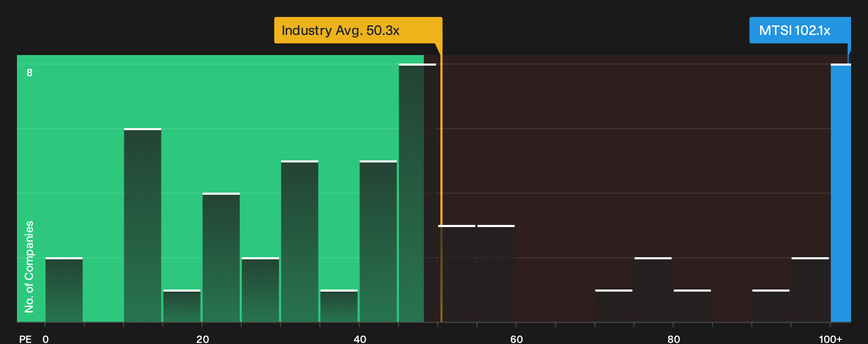Click the dark bar at PE 80-85
The height and width of the screenshot is (344, 868).
coord(692,306)
